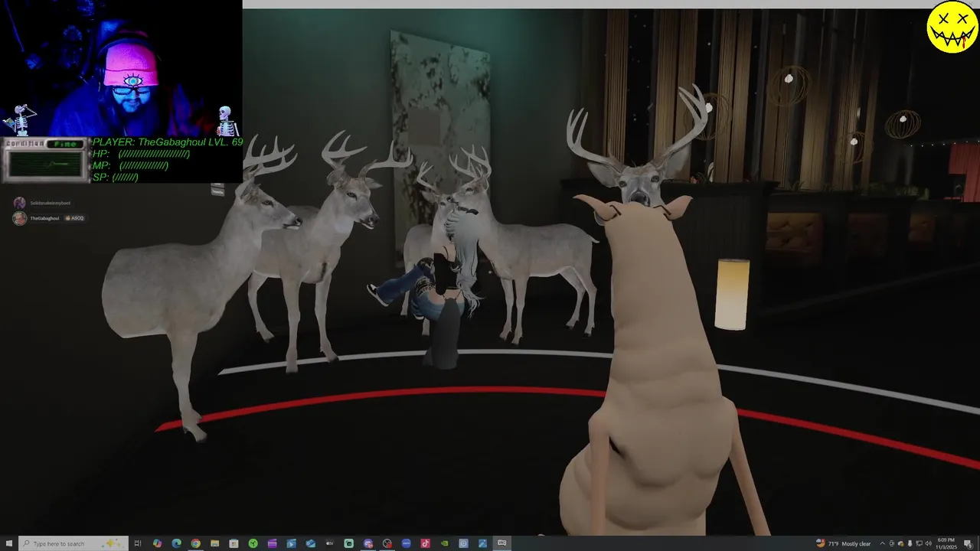
Task: Click the SP bar in overlay
Action: 116,177
